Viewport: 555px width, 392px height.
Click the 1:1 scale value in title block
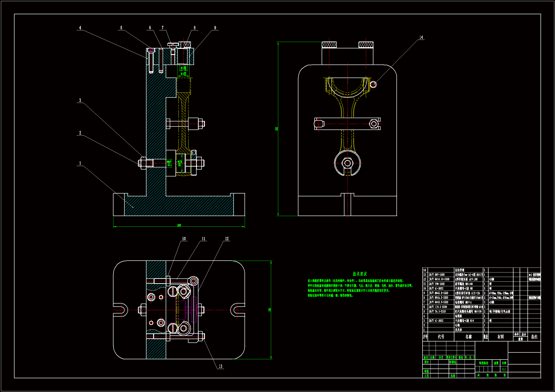[x=504, y=369]
